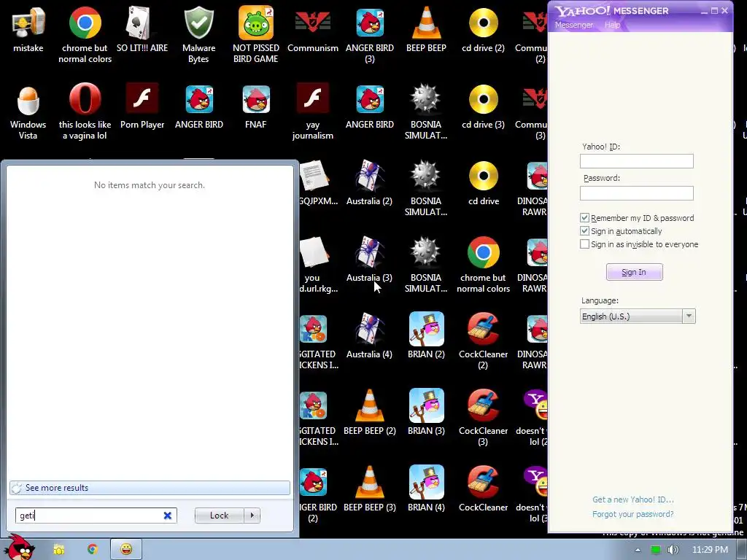Click the Sign In button
Viewport: 747px width, 560px height.
(x=634, y=272)
